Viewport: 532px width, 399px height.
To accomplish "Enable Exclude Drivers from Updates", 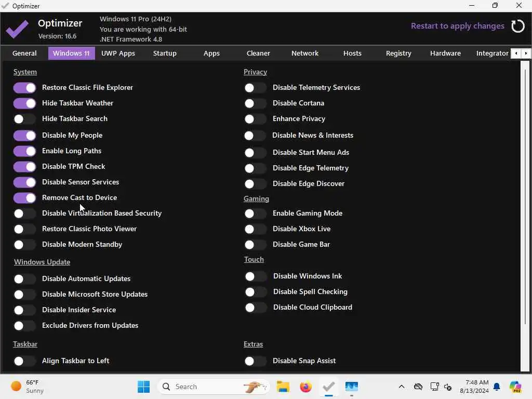I will [x=24, y=326].
